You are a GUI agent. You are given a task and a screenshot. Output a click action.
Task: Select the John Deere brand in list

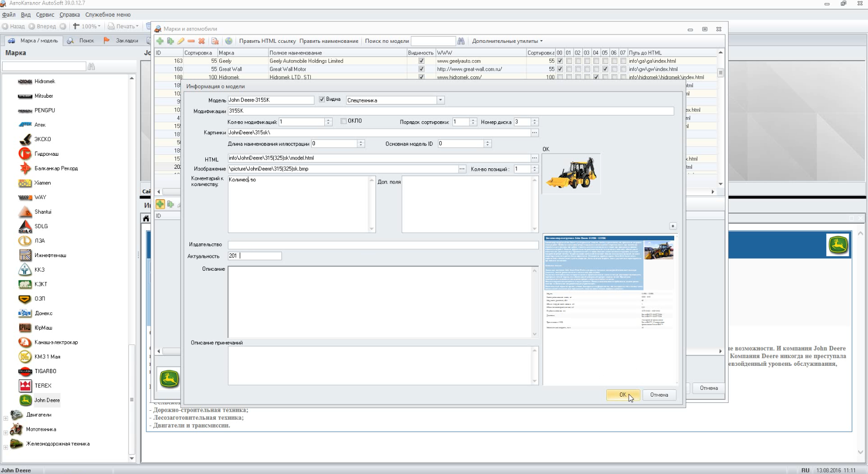tap(46, 400)
